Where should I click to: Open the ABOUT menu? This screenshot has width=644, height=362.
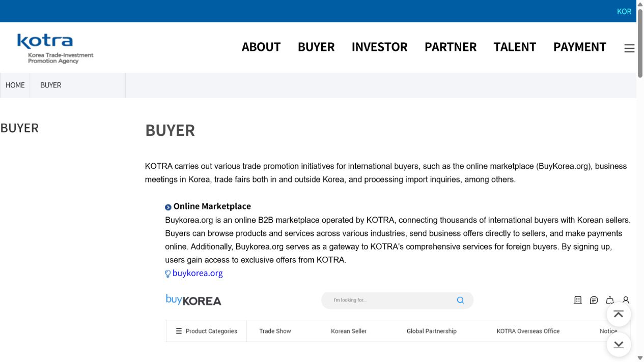(261, 47)
